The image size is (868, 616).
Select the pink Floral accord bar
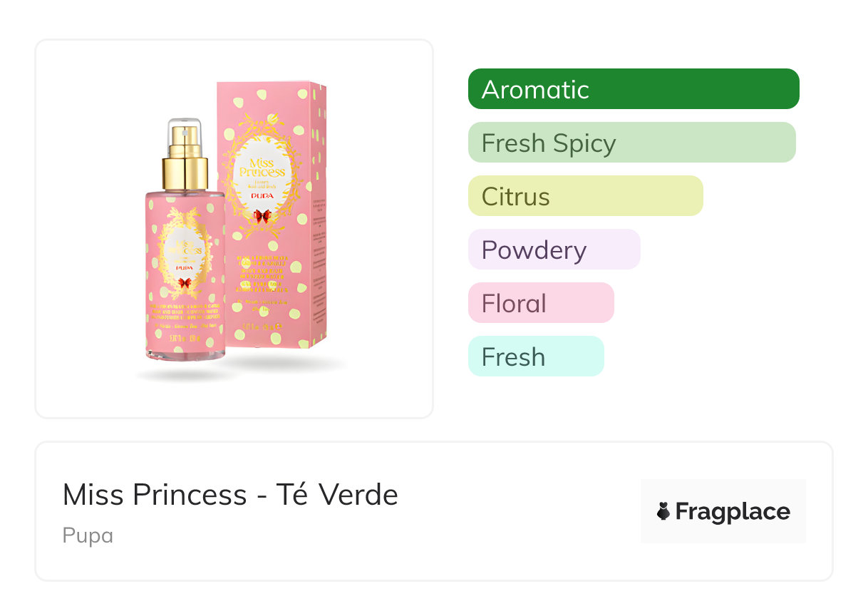(541, 303)
